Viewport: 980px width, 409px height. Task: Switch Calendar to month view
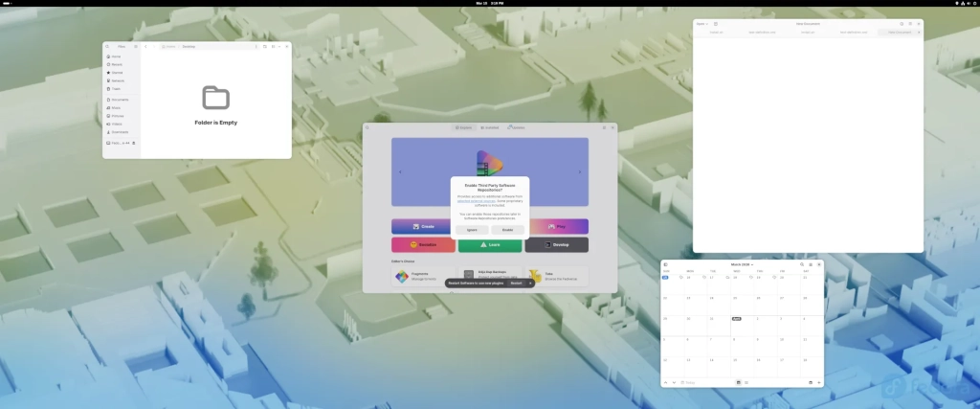coord(738,382)
